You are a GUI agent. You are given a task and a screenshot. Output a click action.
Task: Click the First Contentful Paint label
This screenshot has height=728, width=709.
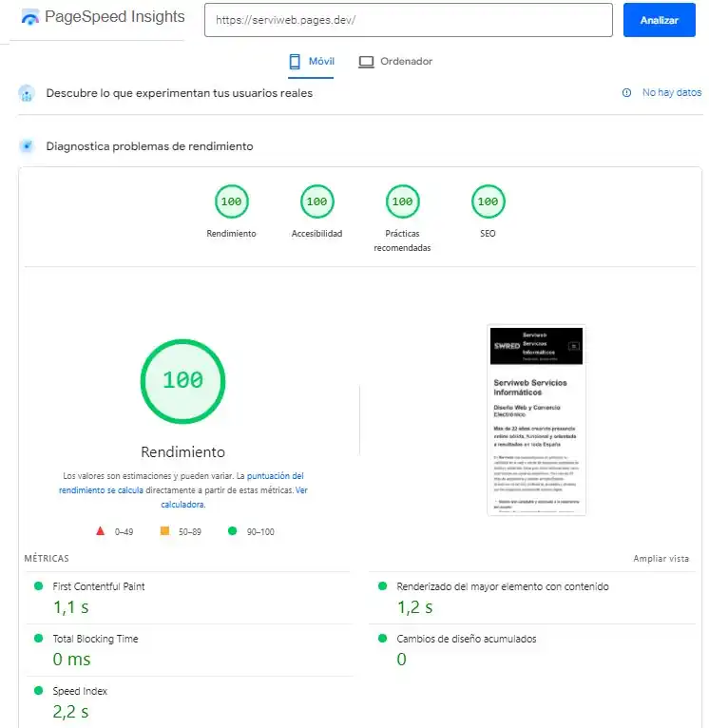pos(99,586)
